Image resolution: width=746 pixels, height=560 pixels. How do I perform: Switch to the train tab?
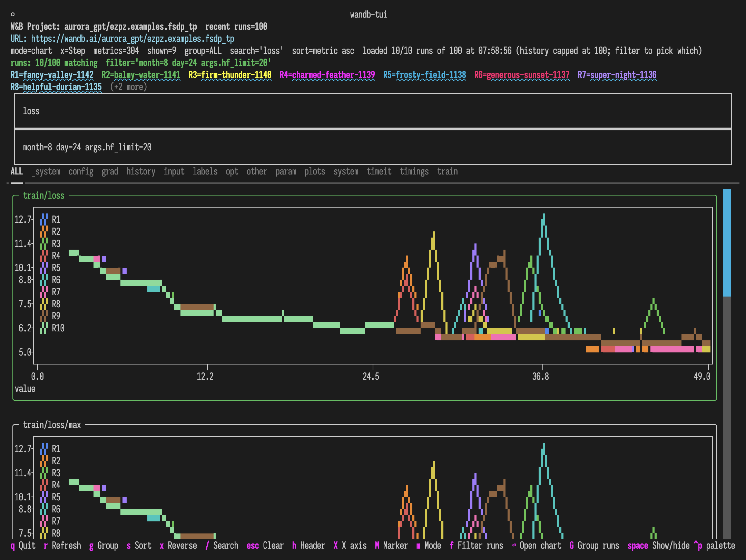[x=447, y=171]
